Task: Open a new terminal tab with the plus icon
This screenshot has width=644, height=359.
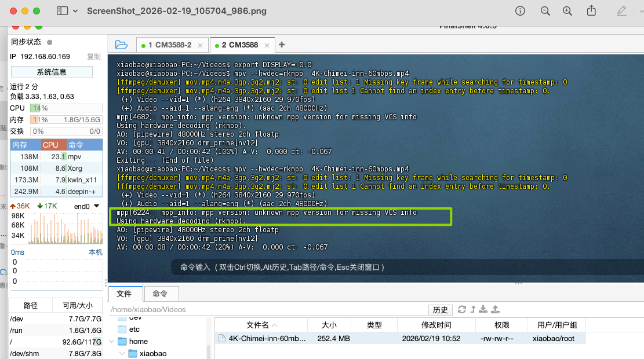Action: [281, 44]
